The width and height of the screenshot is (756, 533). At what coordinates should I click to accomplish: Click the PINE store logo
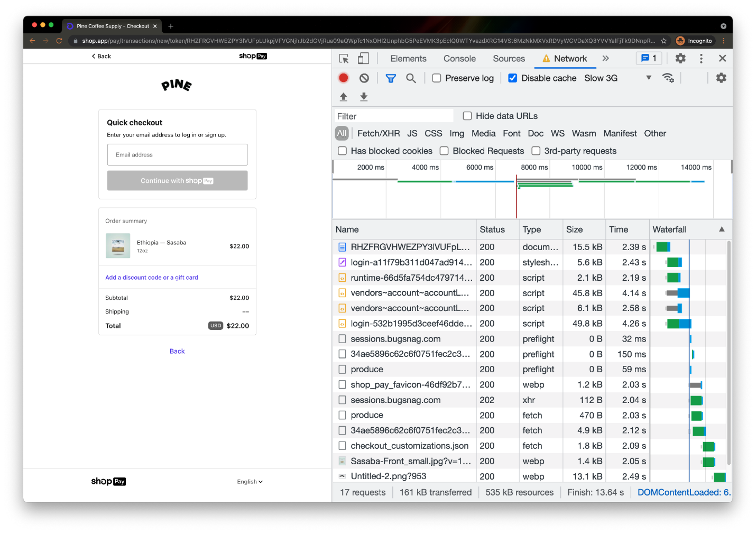tap(177, 85)
